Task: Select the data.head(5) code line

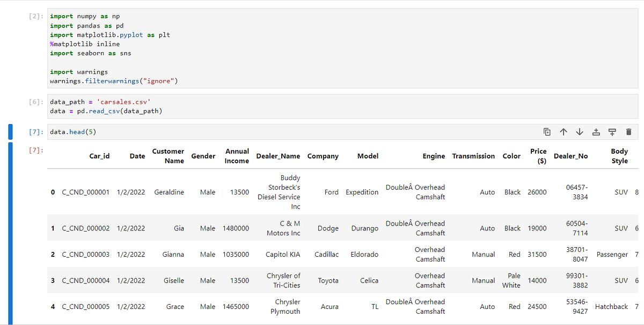Action: point(71,131)
